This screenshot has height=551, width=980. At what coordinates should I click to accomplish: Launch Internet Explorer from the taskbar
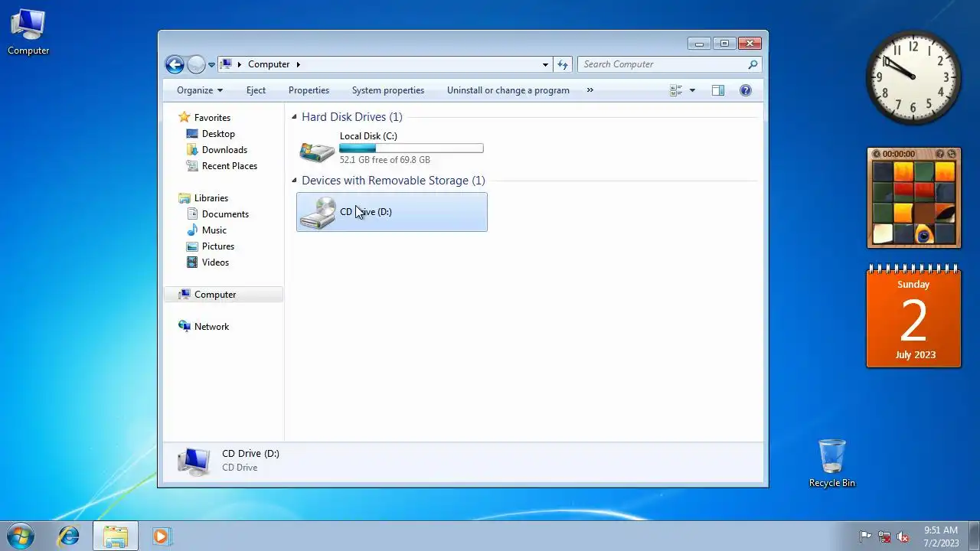pyautogui.click(x=69, y=536)
